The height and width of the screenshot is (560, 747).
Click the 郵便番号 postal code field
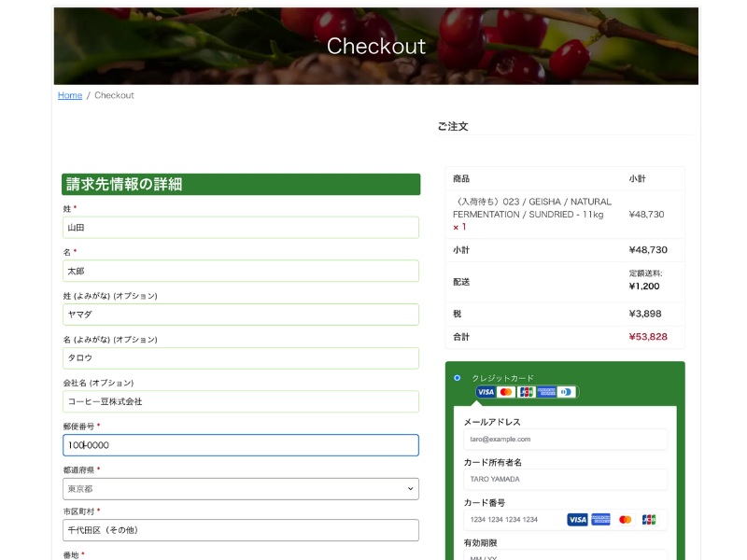[241, 445]
